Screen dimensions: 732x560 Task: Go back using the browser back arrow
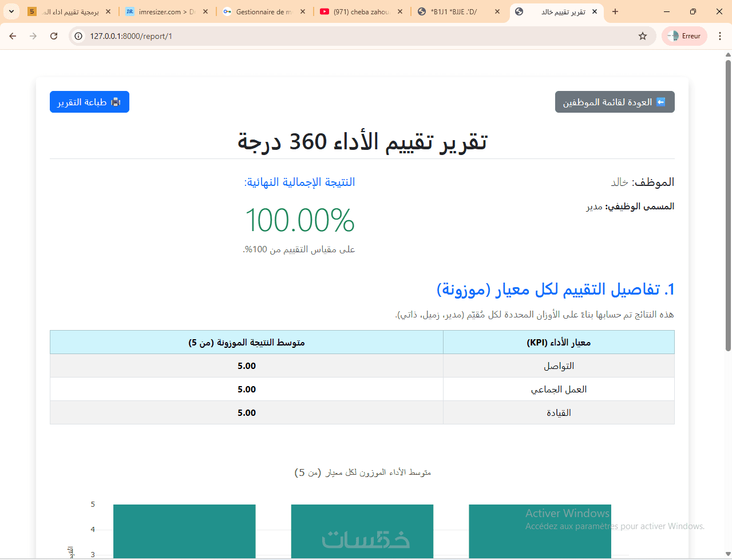[x=13, y=36]
